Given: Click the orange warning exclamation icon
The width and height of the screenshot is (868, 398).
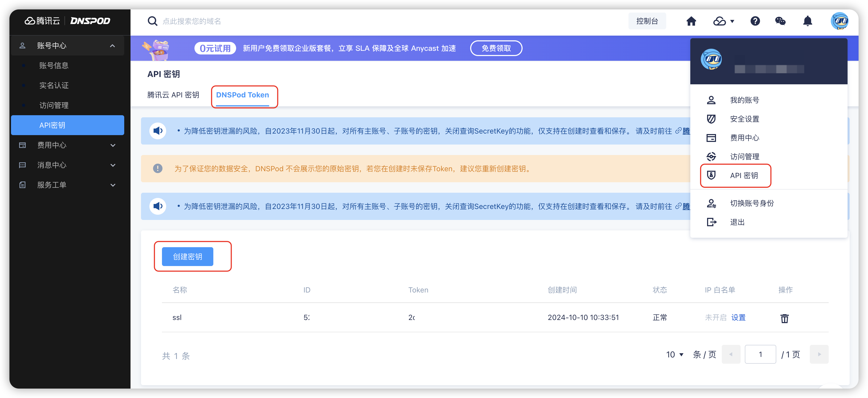Looking at the screenshot, I should pyautogui.click(x=157, y=168).
